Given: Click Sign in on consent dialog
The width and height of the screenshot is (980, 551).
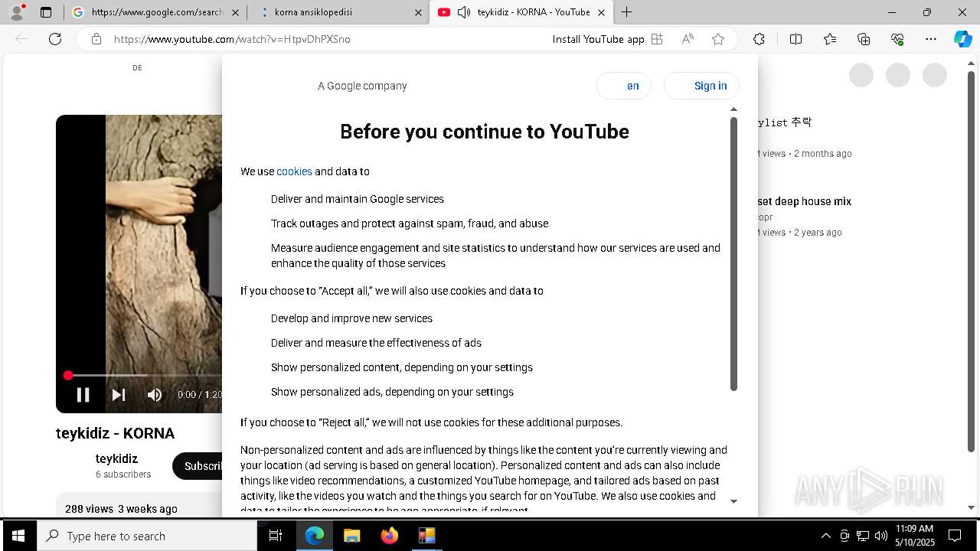Looking at the screenshot, I should 701,86.
